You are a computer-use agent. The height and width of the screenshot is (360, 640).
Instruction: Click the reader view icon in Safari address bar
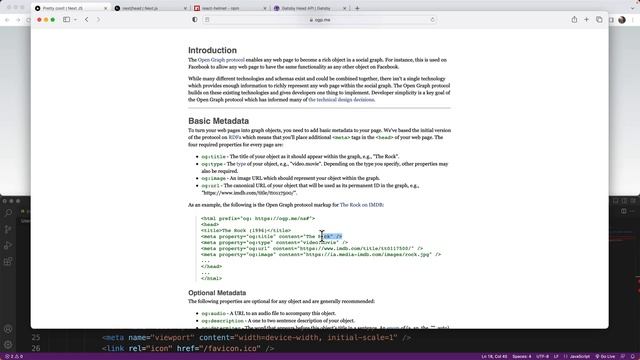[x=207, y=20]
